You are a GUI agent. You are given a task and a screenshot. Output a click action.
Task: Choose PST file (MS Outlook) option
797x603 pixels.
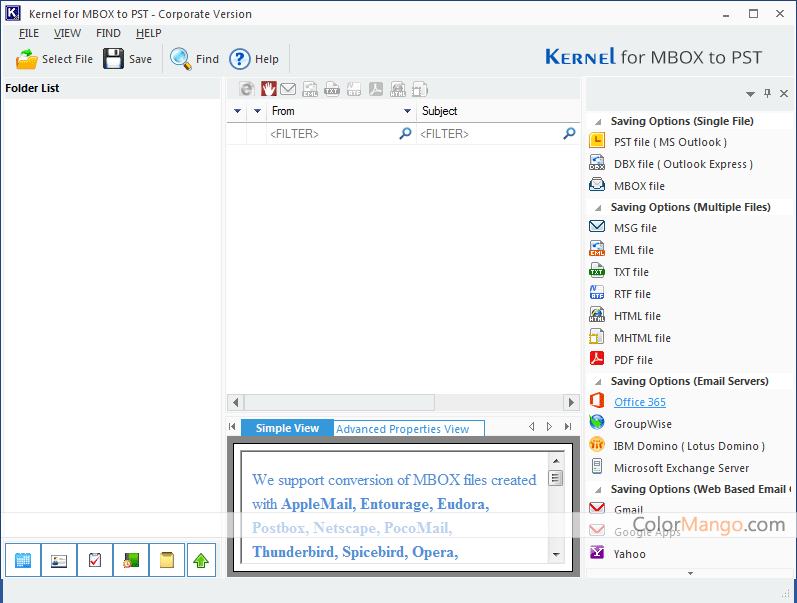[x=669, y=142]
